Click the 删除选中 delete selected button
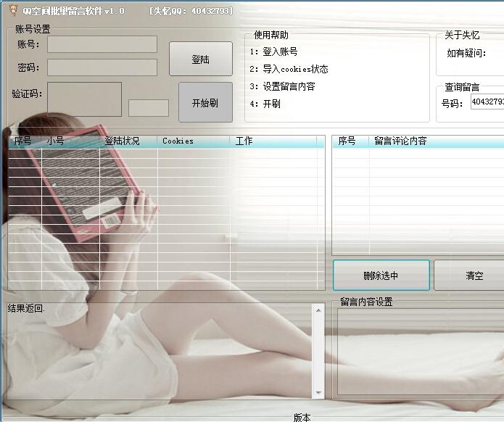The height and width of the screenshot is (422, 504). 381,276
